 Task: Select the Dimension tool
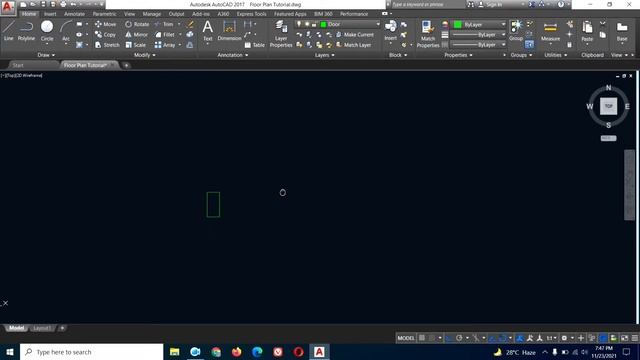pyautogui.click(x=229, y=31)
